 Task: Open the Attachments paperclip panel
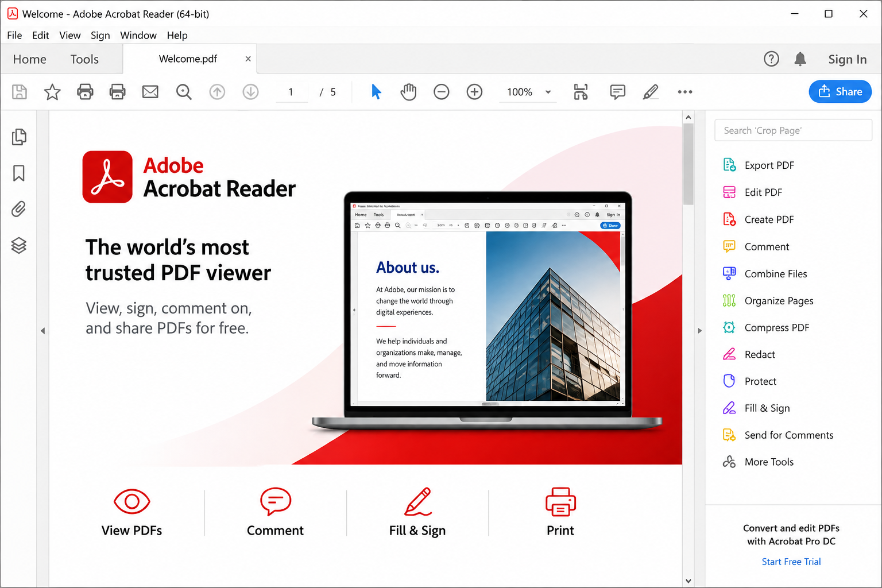point(19,209)
